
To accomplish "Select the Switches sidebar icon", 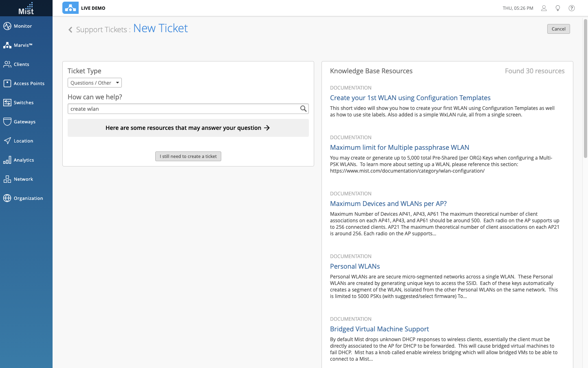I will point(7,103).
